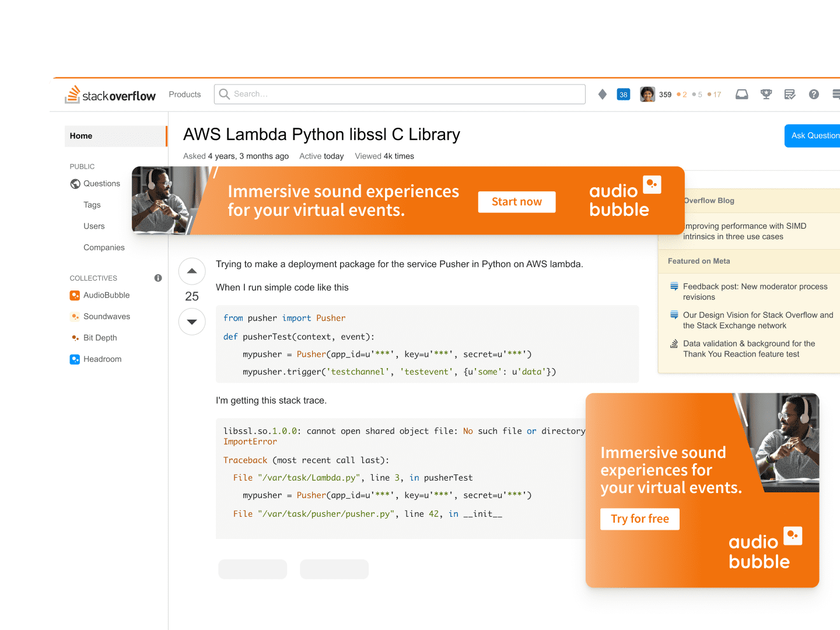This screenshot has width=840, height=630.
Task: Open the inbox tray icon
Action: pyautogui.click(x=742, y=94)
